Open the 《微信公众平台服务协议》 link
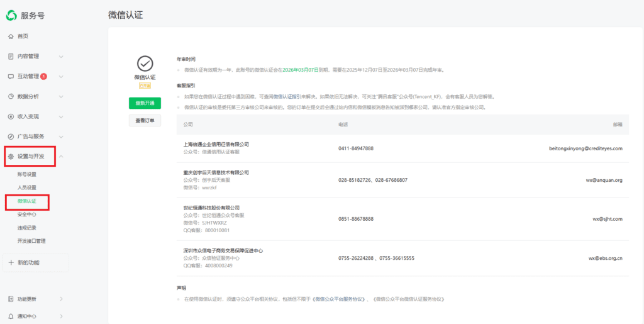644x324 pixels. (x=338, y=299)
